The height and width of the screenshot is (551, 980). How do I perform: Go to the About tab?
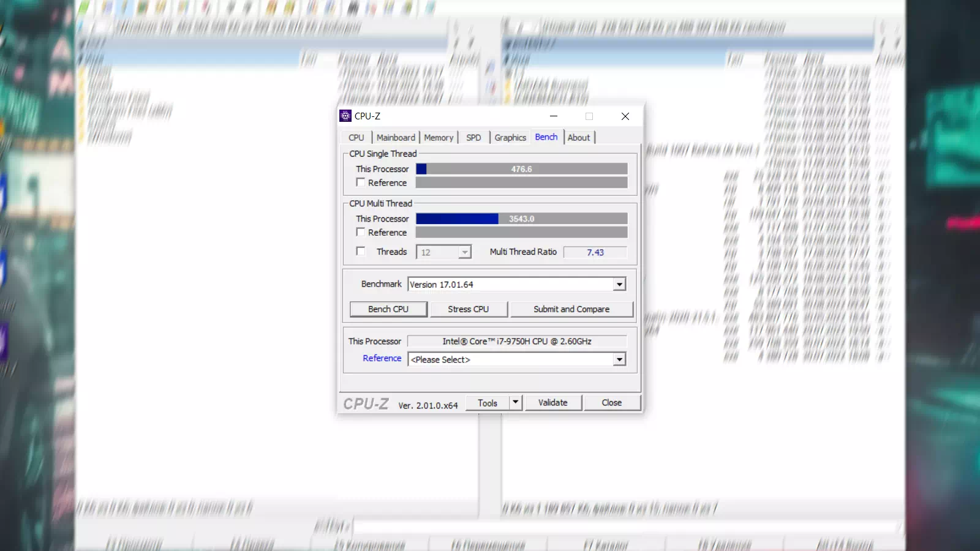pyautogui.click(x=578, y=138)
